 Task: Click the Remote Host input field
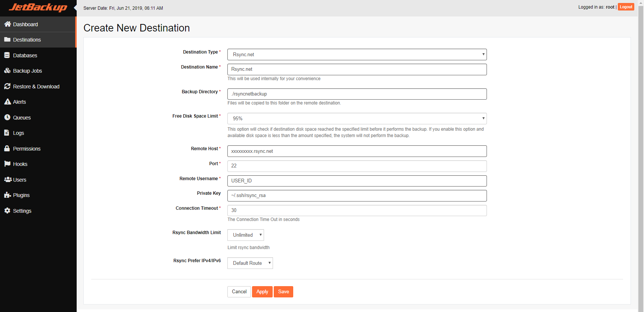357,151
